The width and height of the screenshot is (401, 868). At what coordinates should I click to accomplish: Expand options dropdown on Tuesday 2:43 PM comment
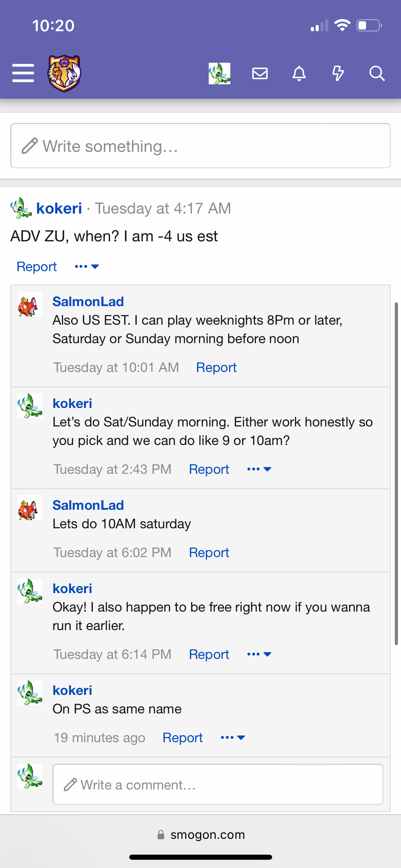coord(259,469)
